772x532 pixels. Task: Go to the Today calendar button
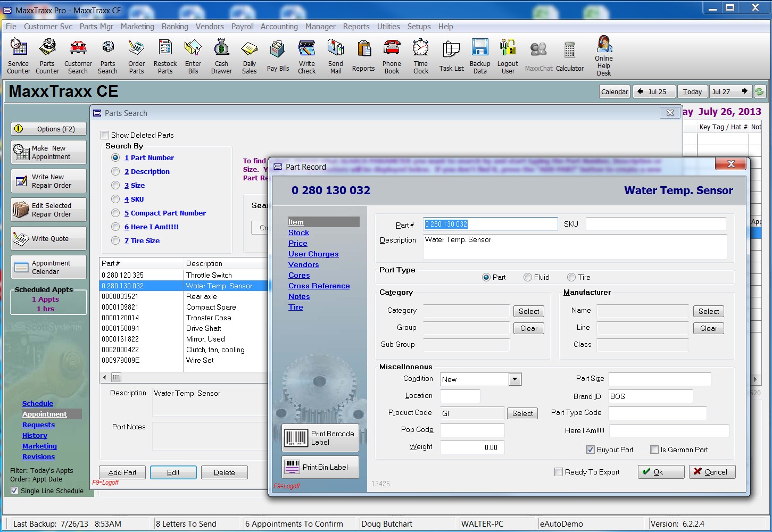click(692, 92)
